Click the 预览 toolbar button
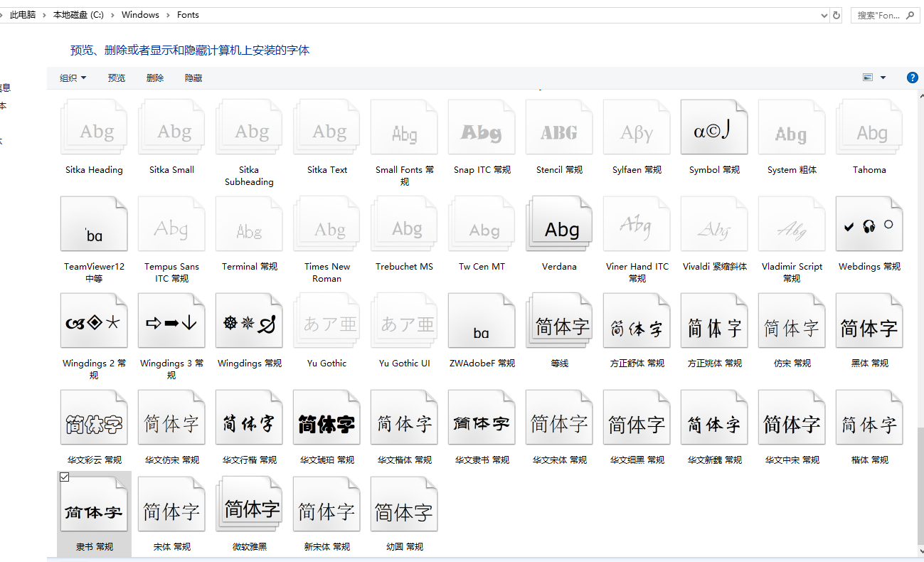 coord(117,78)
